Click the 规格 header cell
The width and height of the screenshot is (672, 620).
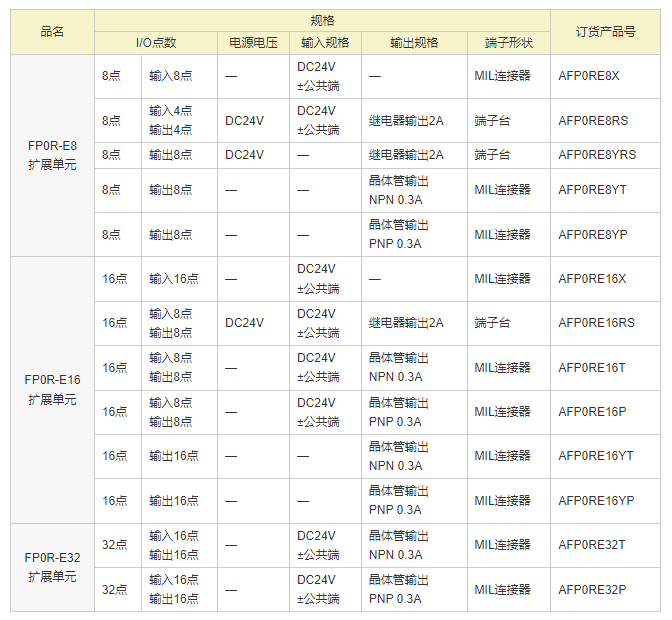click(x=322, y=21)
